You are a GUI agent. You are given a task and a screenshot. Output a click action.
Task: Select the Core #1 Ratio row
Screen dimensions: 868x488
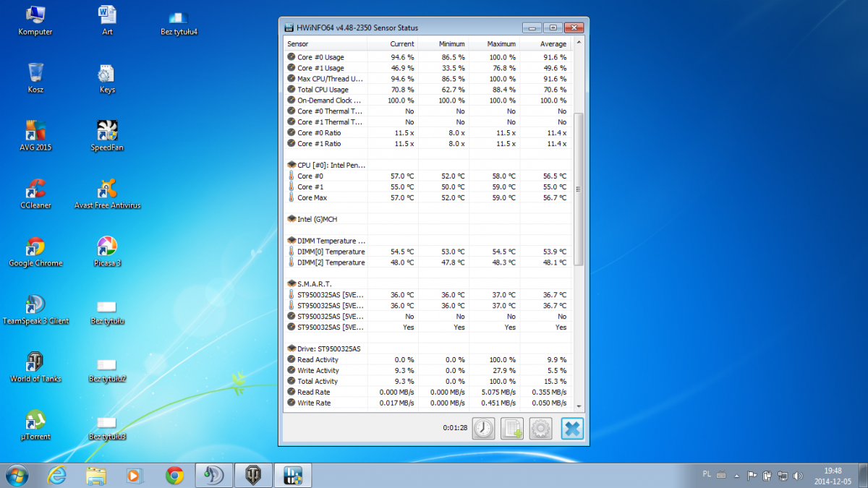[x=427, y=144]
